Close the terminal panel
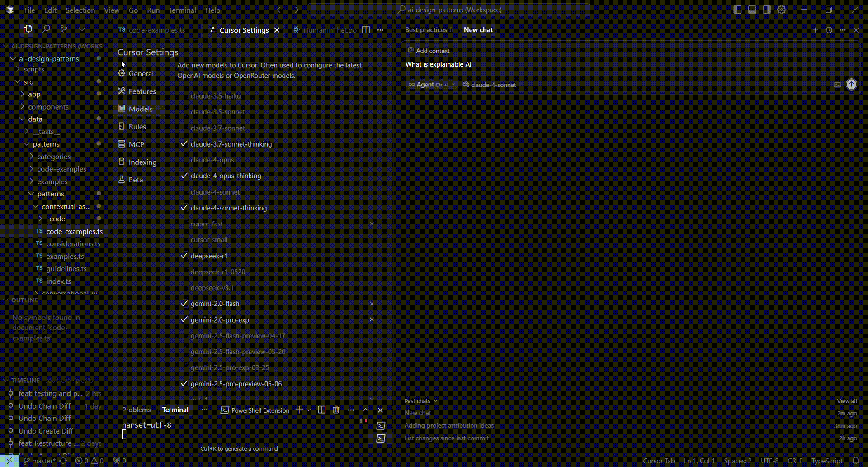 tap(380, 410)
